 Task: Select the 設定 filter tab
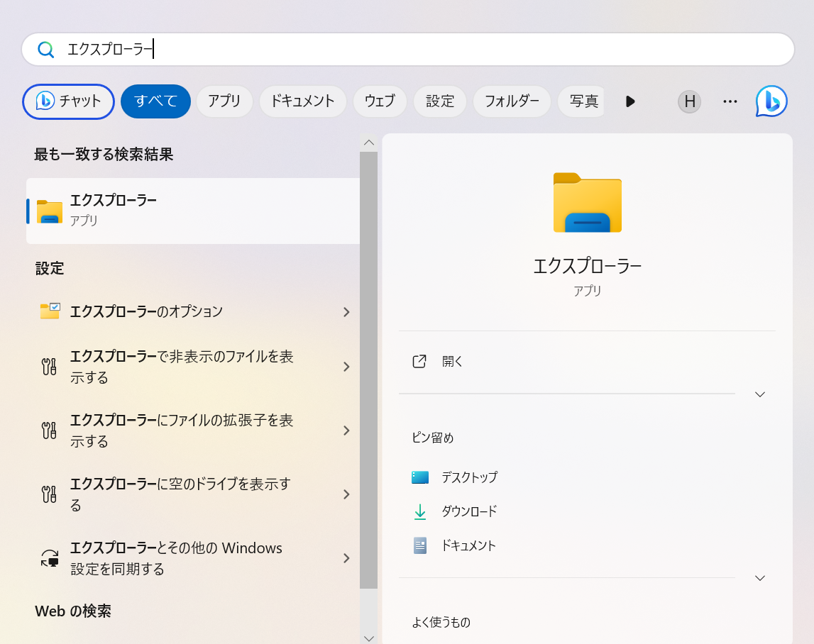point(440,101)
